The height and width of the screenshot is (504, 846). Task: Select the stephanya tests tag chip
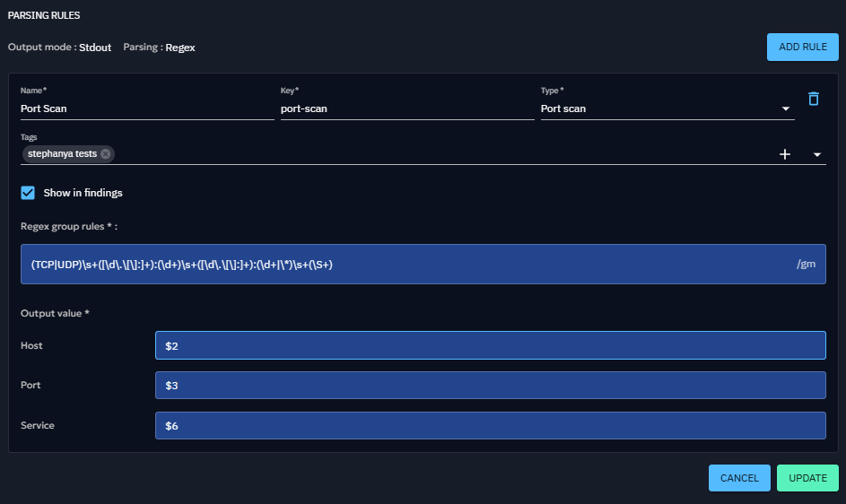[x=61, y=154]
